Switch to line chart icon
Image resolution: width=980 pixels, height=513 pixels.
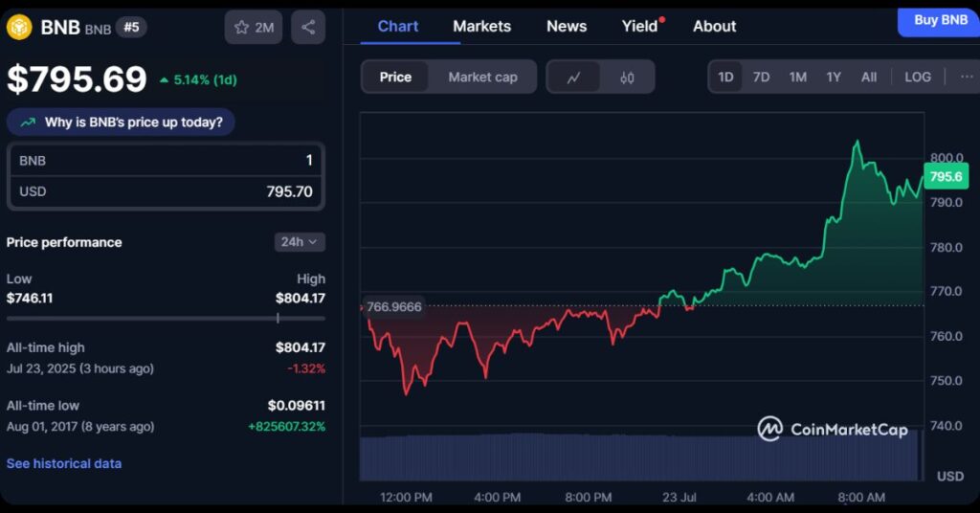574,78
